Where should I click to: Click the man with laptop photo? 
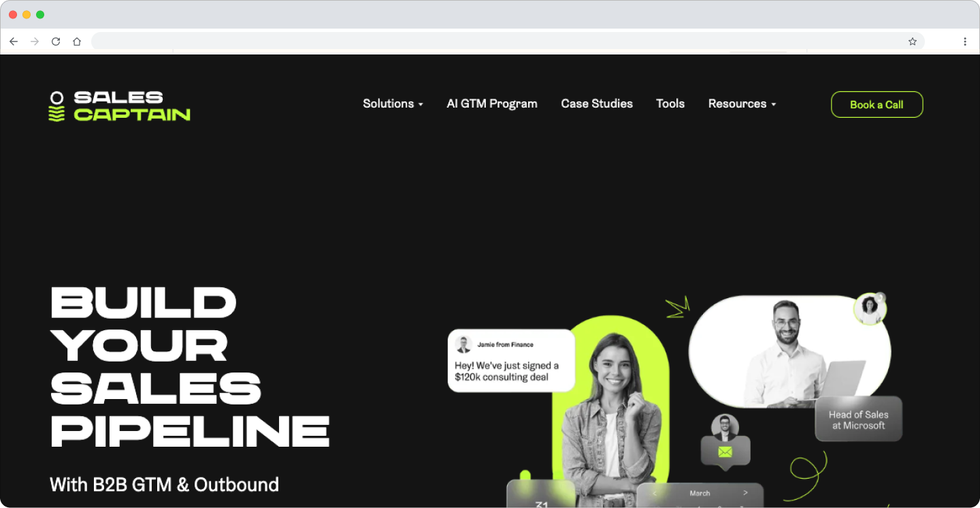(x=789, y=352)
